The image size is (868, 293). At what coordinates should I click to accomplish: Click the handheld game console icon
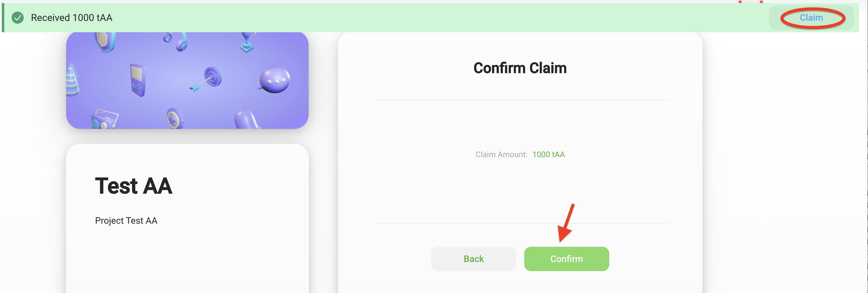(138, 80)
